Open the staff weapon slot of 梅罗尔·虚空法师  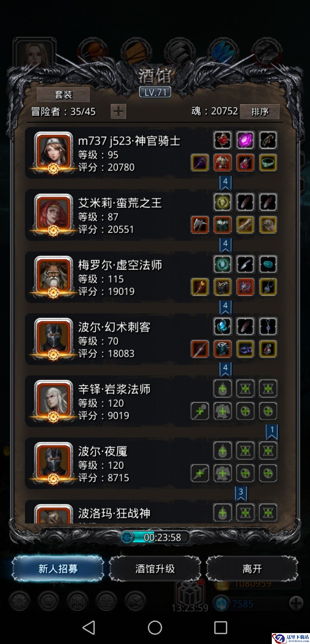[x=200, y=287]
